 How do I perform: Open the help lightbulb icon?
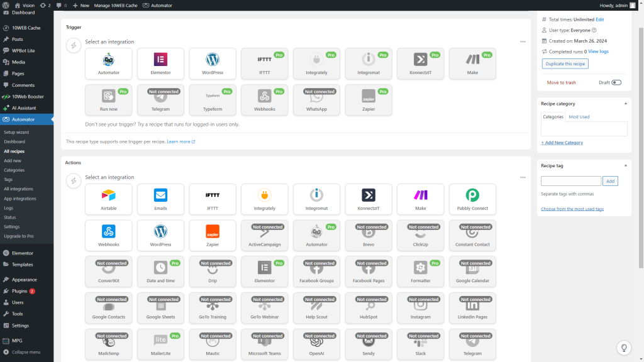624,348
